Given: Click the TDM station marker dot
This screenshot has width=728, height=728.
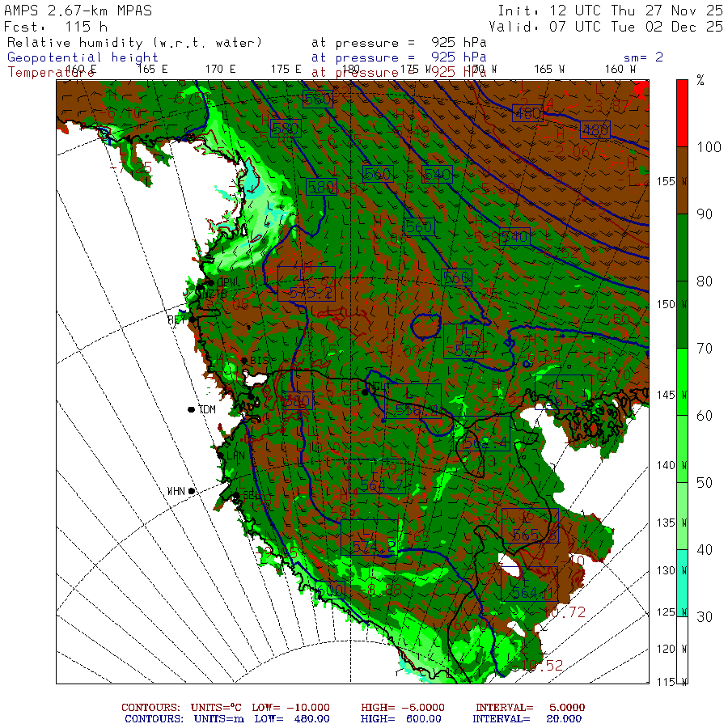Looking at the screenshot, I should pos(191,409).
